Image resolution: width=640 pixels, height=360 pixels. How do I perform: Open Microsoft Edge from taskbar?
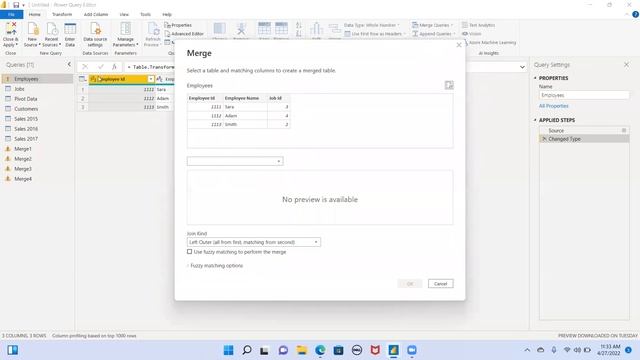tap(320, 350)
